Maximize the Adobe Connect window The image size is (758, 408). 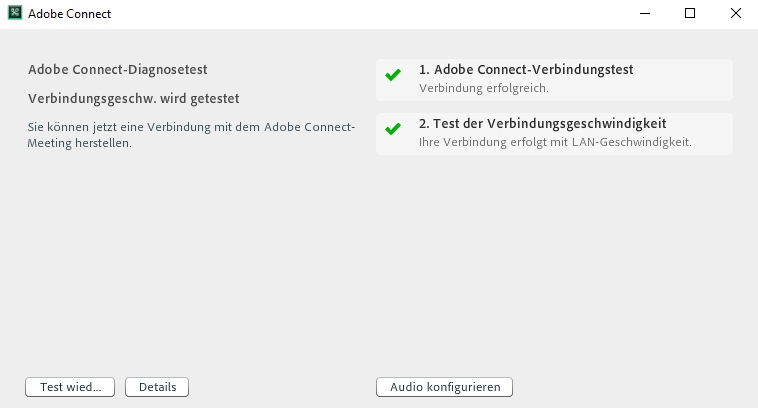(689, 14)
